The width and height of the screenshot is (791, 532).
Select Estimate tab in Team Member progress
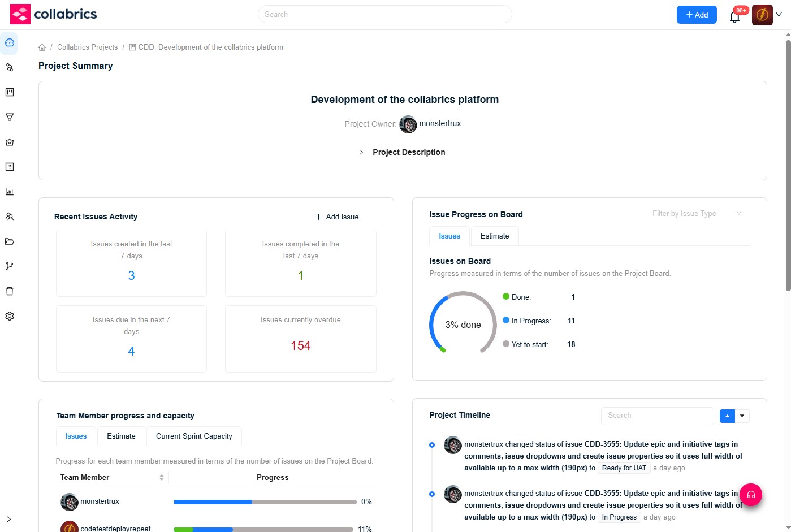(121, 436)
